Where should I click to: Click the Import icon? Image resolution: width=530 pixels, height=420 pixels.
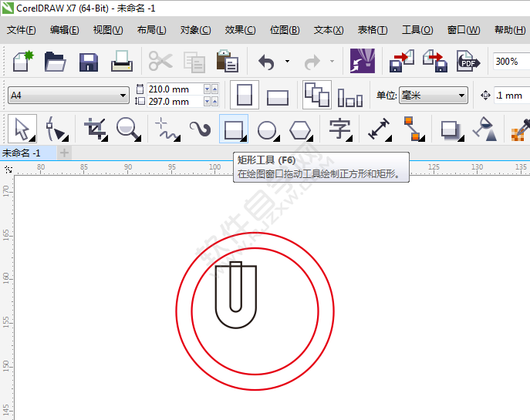click(x=402, y=61)
